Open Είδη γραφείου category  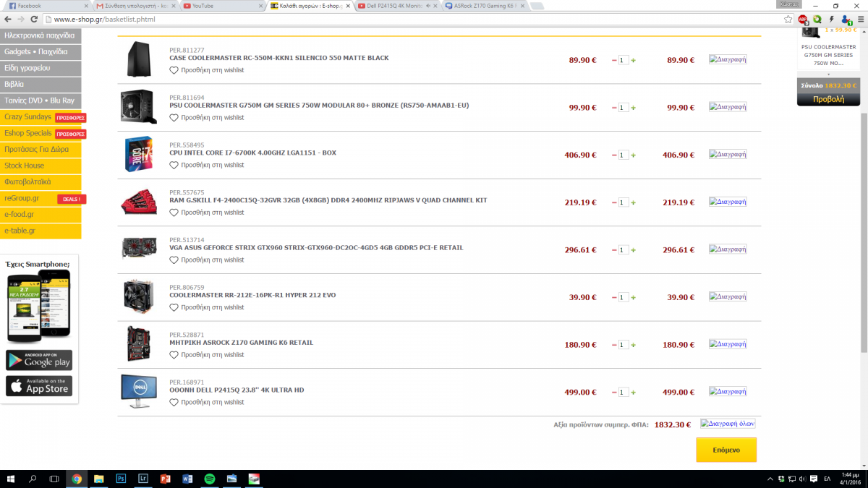41,68
